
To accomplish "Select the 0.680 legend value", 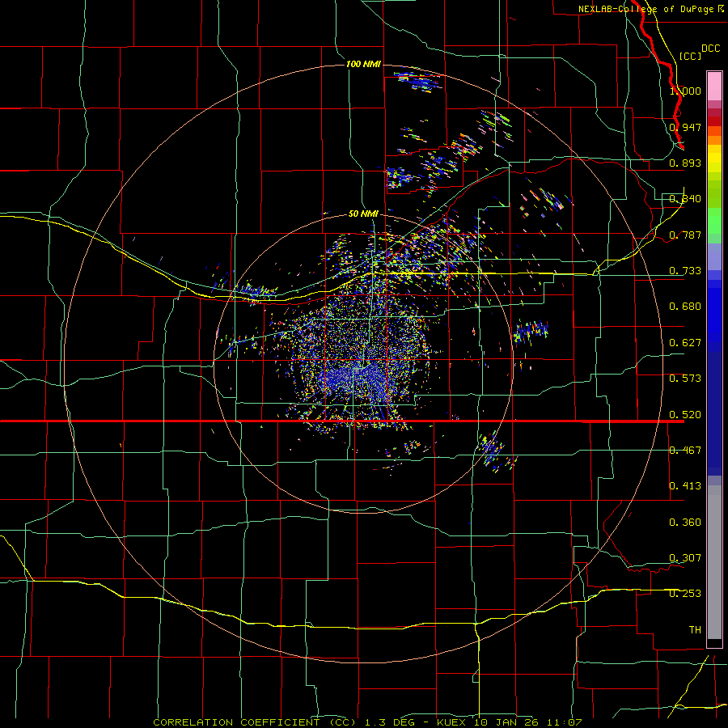I will (x=685, y=307).
